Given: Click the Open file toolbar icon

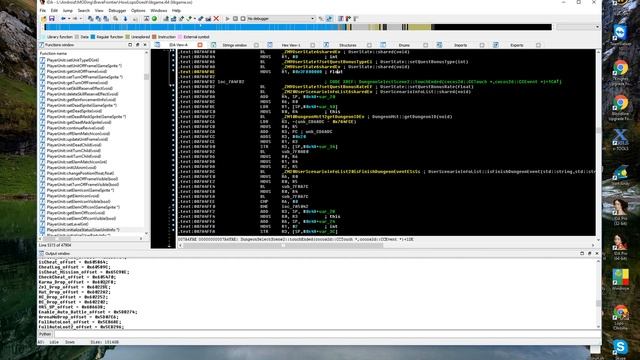Looking at the screenshot, I should pos(44,19).
